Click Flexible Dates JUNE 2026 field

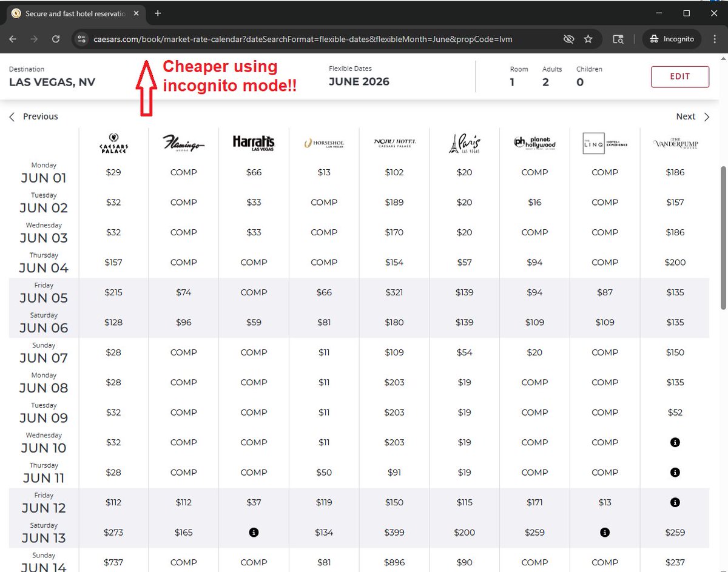click(x=359, y=77)
